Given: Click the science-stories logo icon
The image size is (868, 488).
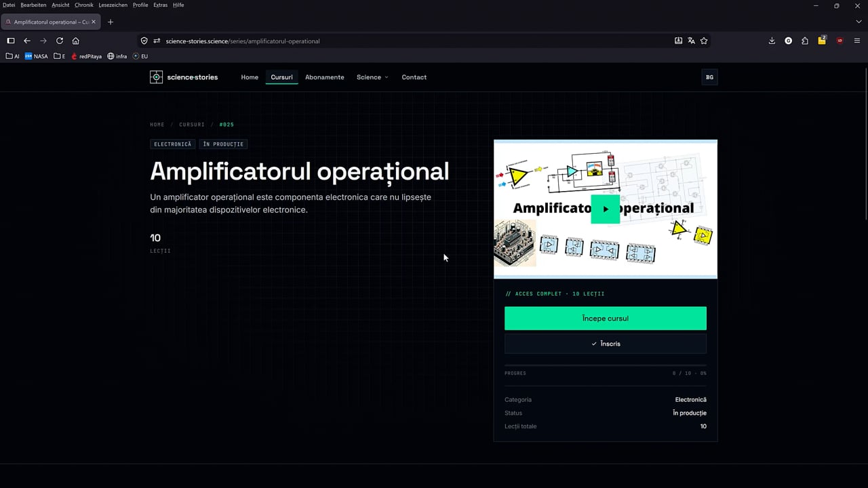Looking at the screenshot, I should 156,77.
